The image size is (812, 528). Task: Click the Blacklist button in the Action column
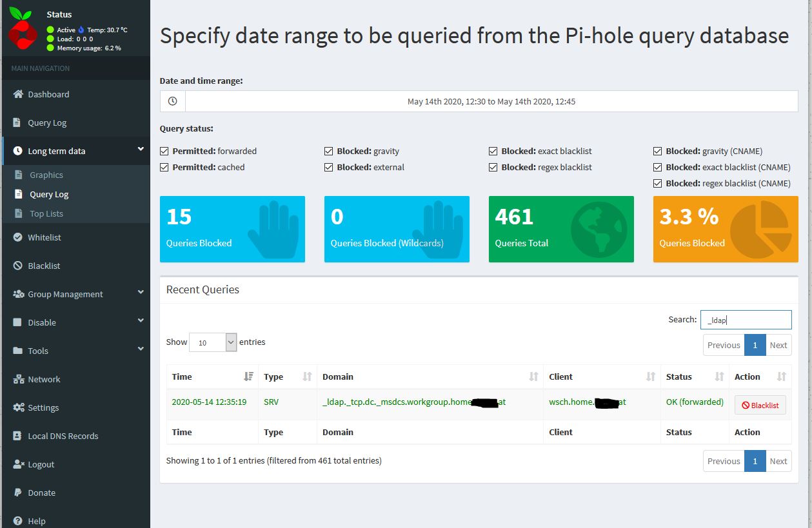pyautogui.click(x=760, y=404)
